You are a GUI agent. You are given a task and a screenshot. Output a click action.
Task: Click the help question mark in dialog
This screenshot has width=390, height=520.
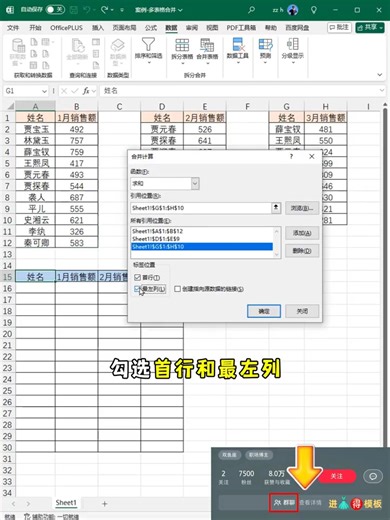click(x=291, y=156)
